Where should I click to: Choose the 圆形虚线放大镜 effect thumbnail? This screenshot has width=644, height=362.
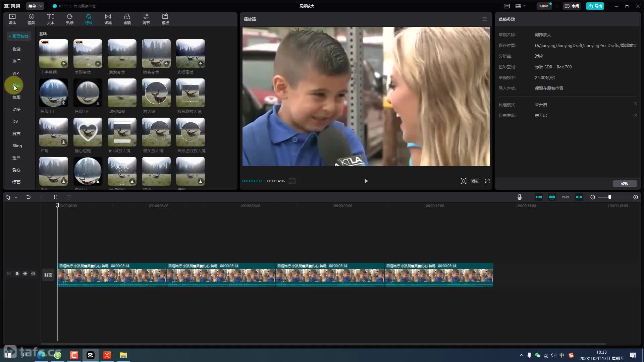pyautogui.click(x=191, y=132)
